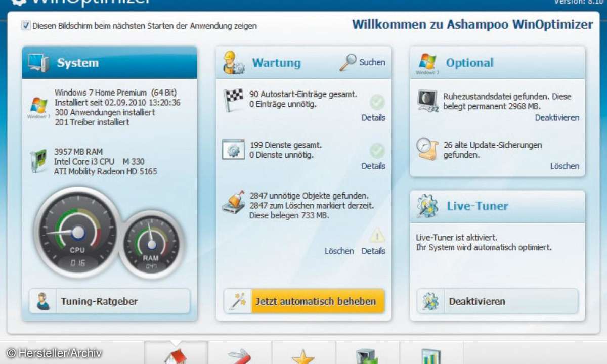Click the Wartung worker icon
Image resolution: width=607 pixels, height=364 pixels.
(234, 62)
